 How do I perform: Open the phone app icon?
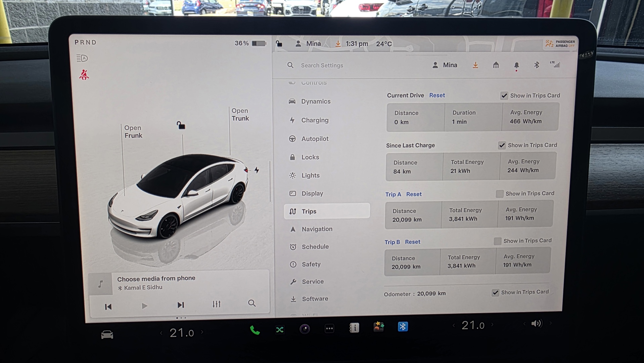click(255, 331)
